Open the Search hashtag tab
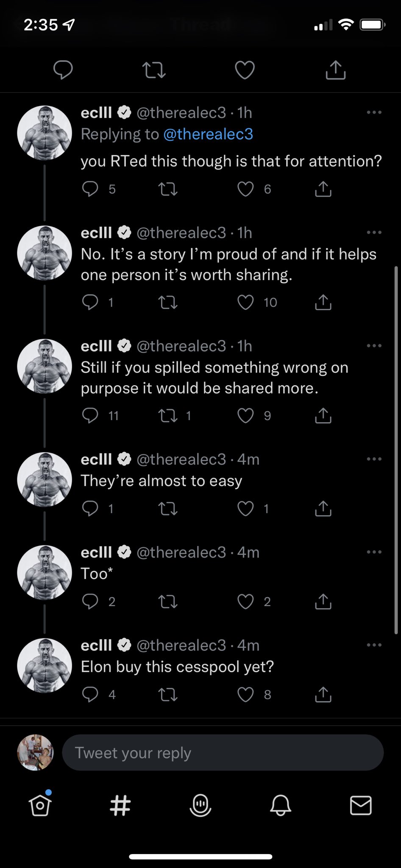 [x=120, y=805]
